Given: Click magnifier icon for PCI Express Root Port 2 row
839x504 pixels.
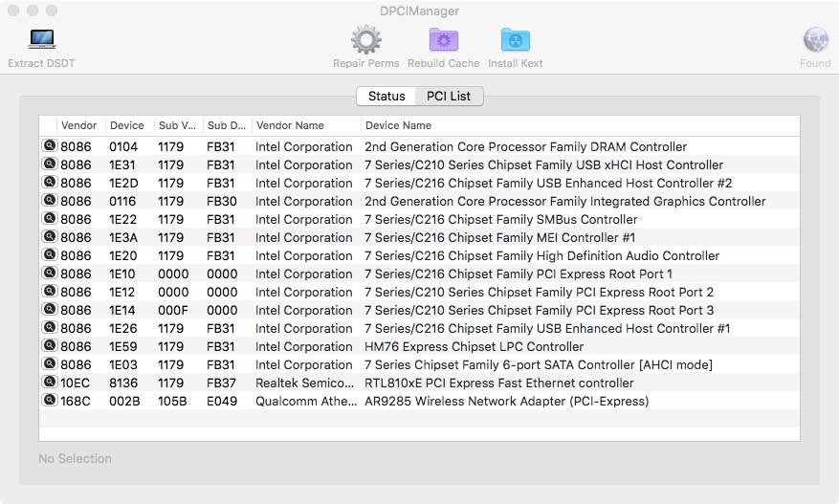Looking at the screenshot, I should 49,291.
